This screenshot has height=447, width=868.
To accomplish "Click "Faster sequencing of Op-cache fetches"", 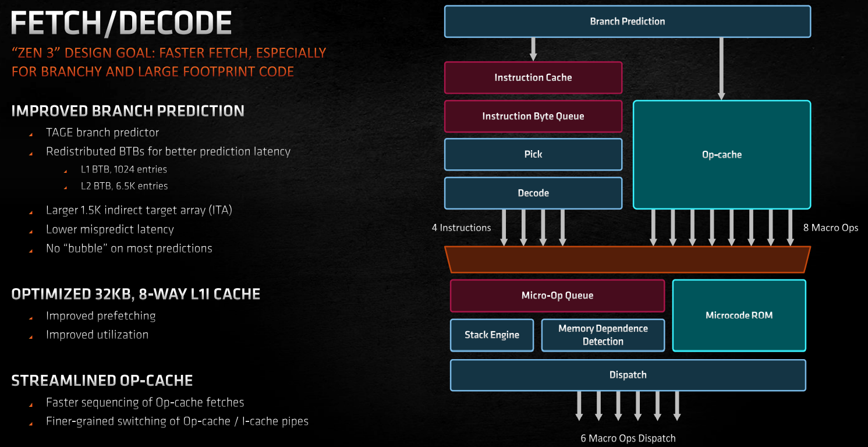I will [145, 403].
